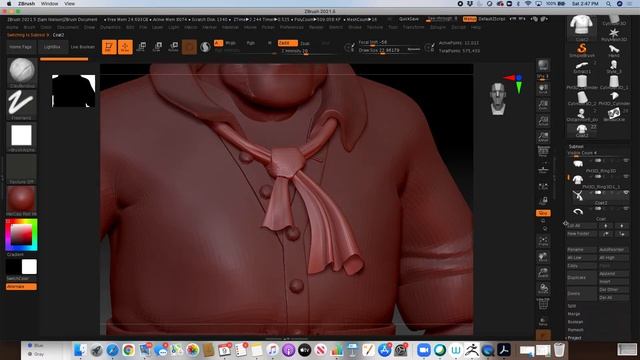The image size is (640, 360).
Task: Expand the Split section
Action: point(572,306)
